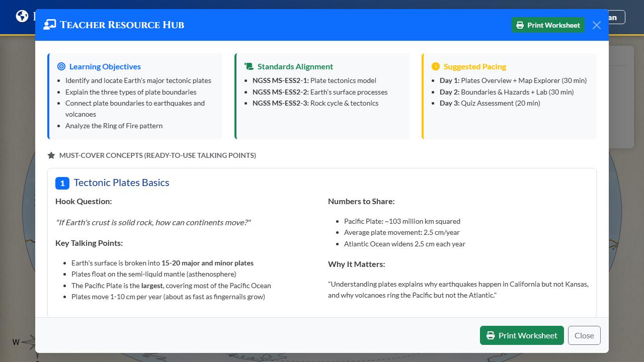The width and height of the screenshot is (644, 362).
Task: Click the 'Understanding plates explains why earthquakes' paragraph
Action: tap(458, 290)
